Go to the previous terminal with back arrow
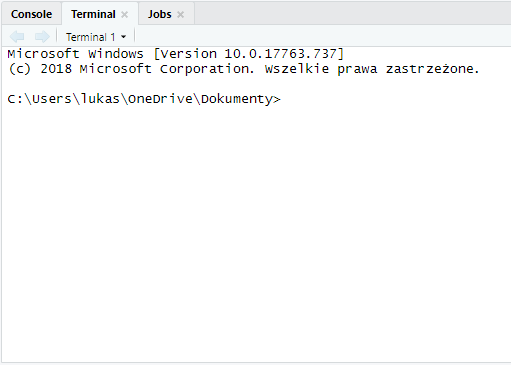The image size is (511, 365). (x=17, y=36)
